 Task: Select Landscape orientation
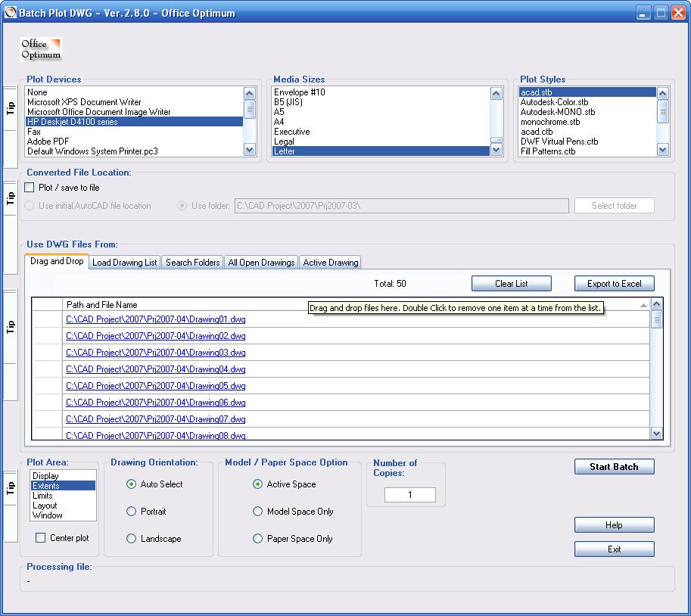click(x=132, y=539)
